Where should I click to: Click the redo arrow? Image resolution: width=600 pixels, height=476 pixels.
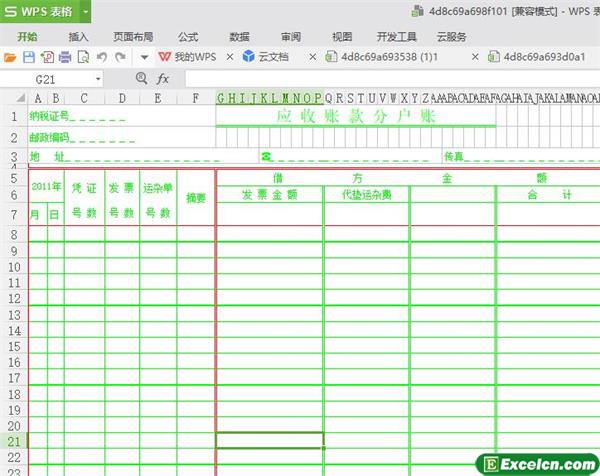[121, 57]
